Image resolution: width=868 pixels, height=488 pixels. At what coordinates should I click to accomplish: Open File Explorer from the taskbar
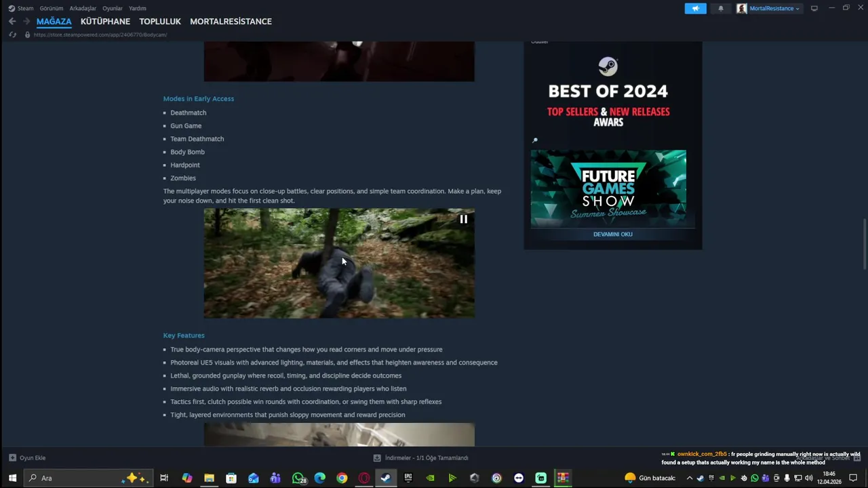209,478
